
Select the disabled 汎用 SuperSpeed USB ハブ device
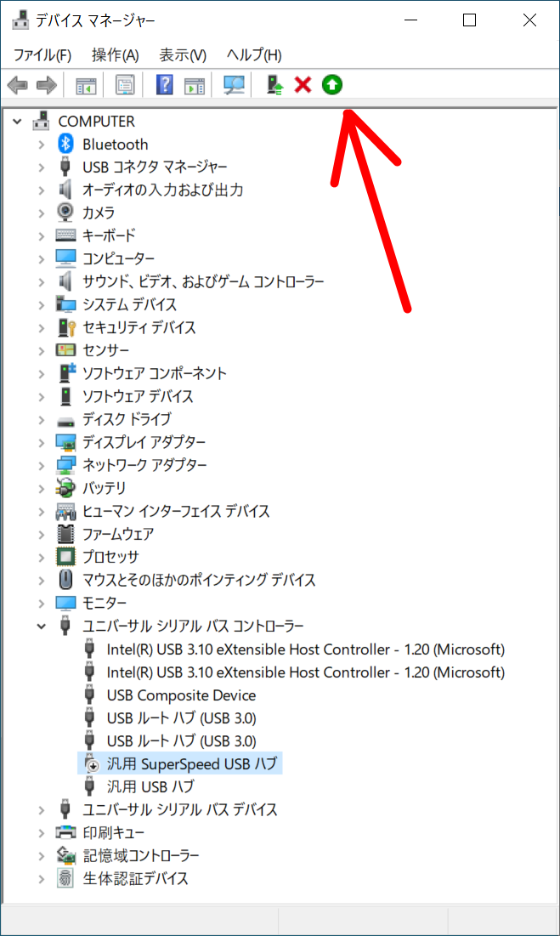pyautogui.click(x=193, y=764)
